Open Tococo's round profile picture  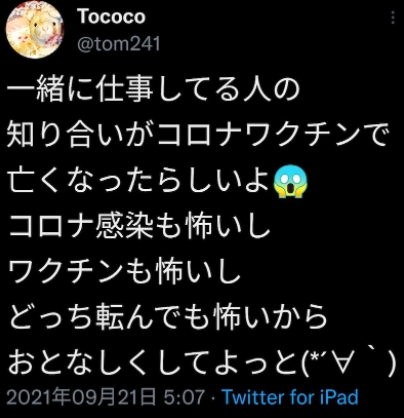(35, 30)
